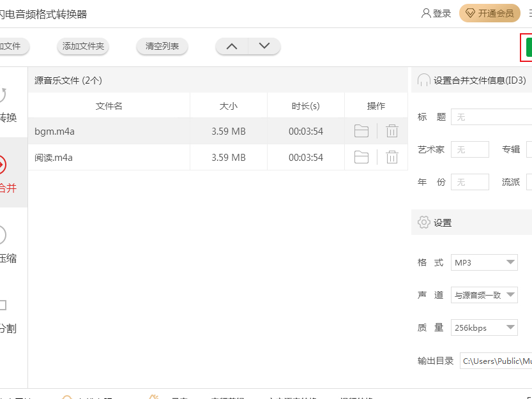The width and height of the screenshot is (532, 399).
Task: Click 00:03:54 duration in bgm.m4a row
Action: click(x=306, y=132)
